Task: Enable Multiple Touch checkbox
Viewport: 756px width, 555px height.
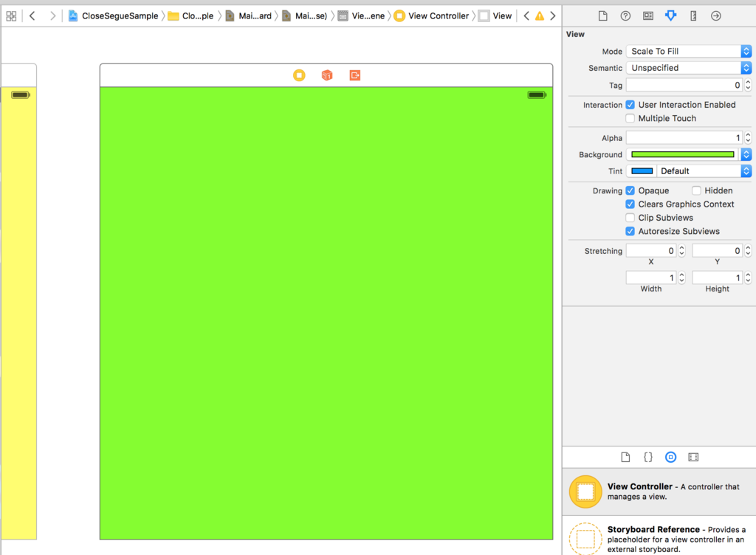Action: pyautogui.click(x=630, y=118)
